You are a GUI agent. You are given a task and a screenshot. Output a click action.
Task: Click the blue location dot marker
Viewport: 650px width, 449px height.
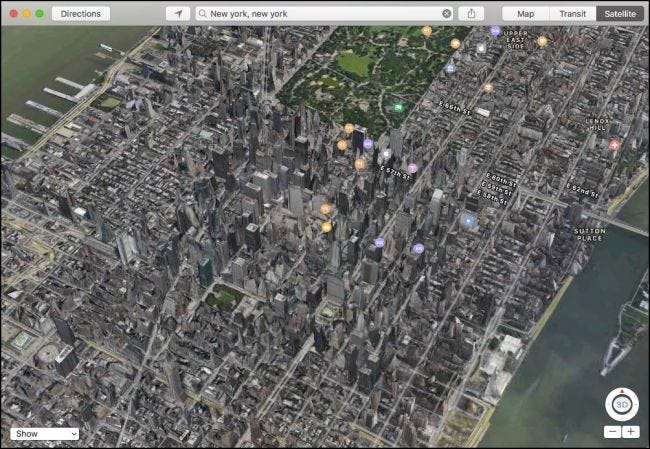click(468, 220)
